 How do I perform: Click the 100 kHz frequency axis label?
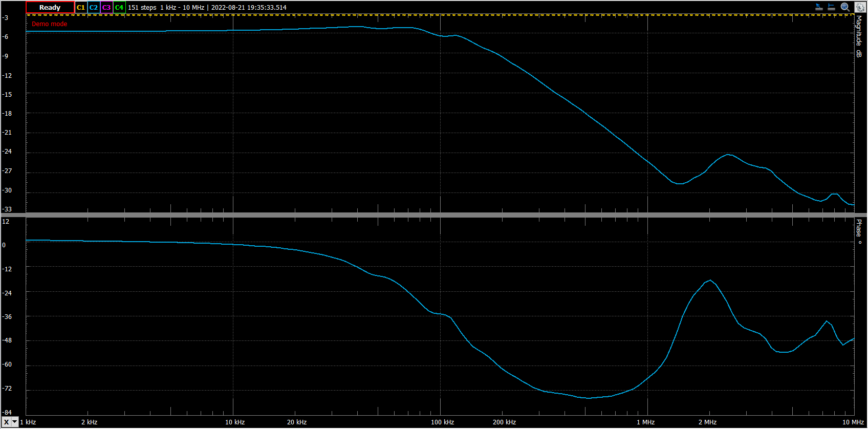[x=442, y=422]
